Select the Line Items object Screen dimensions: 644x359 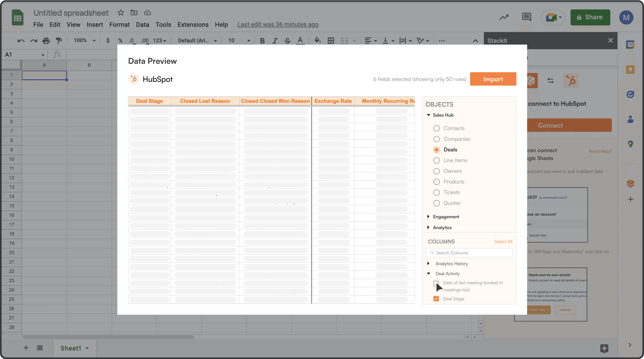coord(436,160)
